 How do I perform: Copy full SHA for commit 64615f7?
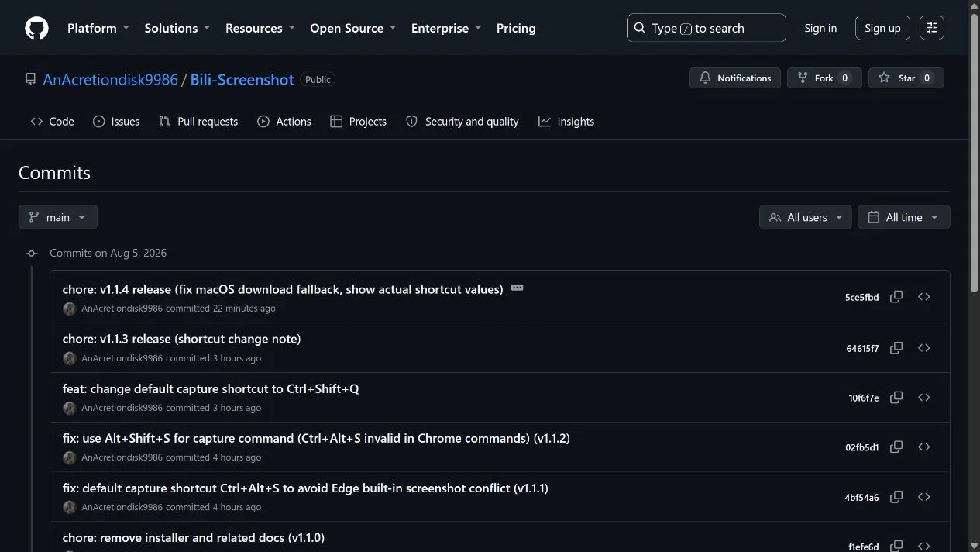point(896,348)
